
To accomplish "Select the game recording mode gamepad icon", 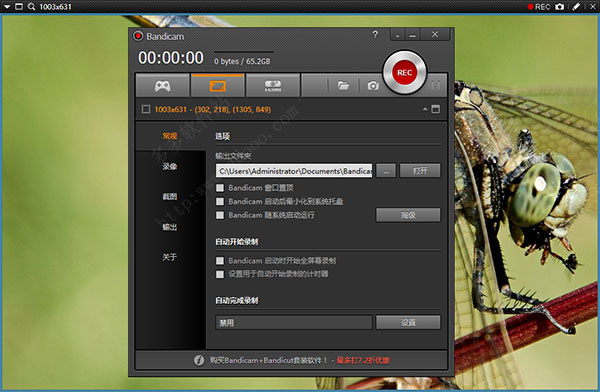I will (162, 86).
